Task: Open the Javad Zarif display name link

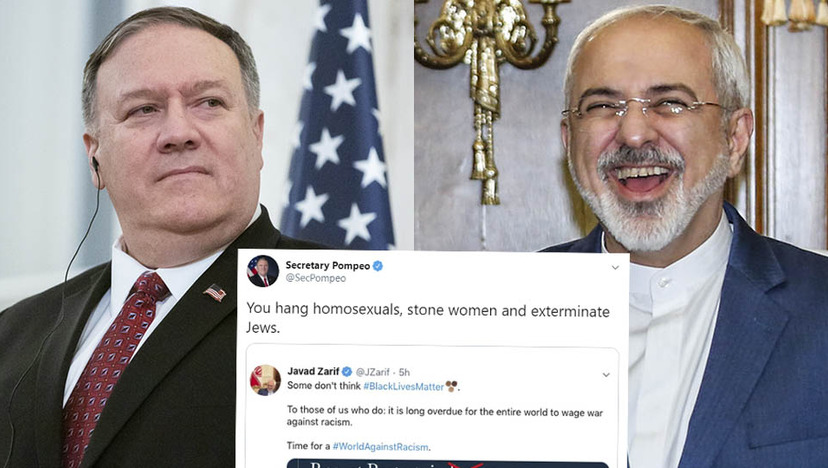Action: (313, 371)
